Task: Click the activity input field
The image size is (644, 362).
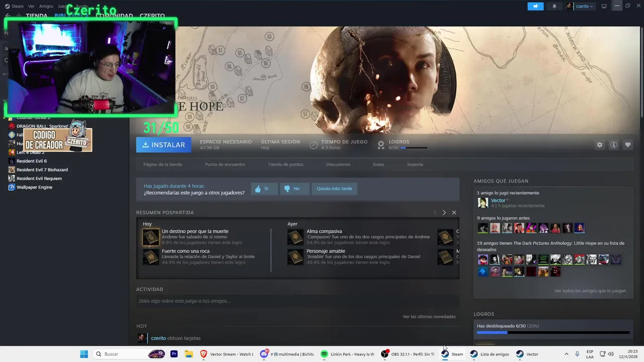Action: [x=297, y=301]
